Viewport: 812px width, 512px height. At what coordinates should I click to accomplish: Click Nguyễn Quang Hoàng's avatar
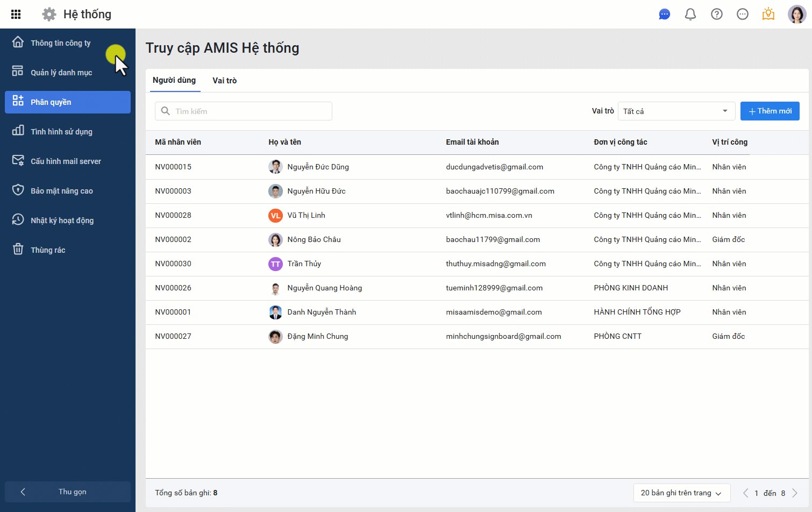coord(275,288)
